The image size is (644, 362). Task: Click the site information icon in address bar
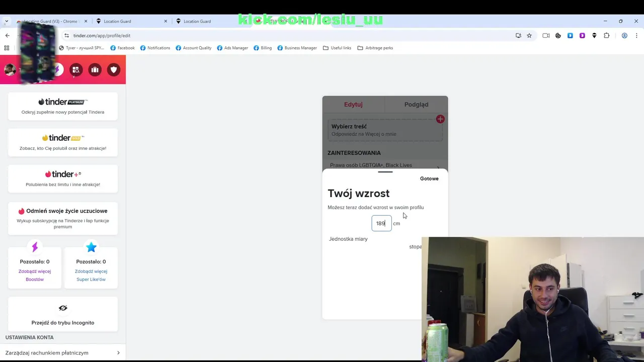click(x=66, y=36)
